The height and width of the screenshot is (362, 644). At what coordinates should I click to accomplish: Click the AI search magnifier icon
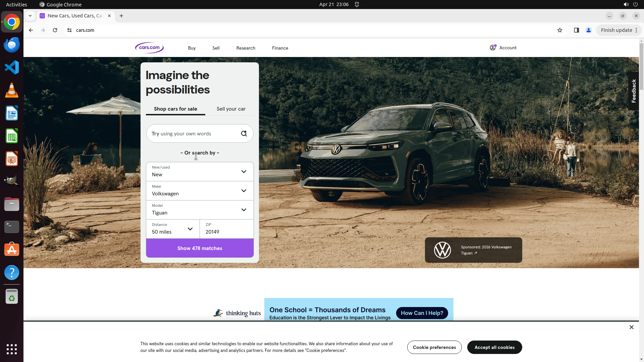click(x=244, y=133)
